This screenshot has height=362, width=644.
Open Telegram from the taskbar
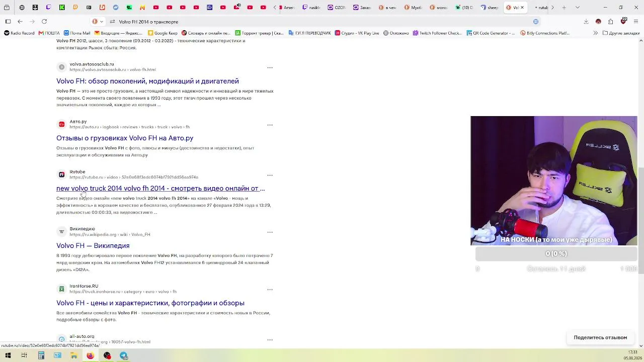123,355
